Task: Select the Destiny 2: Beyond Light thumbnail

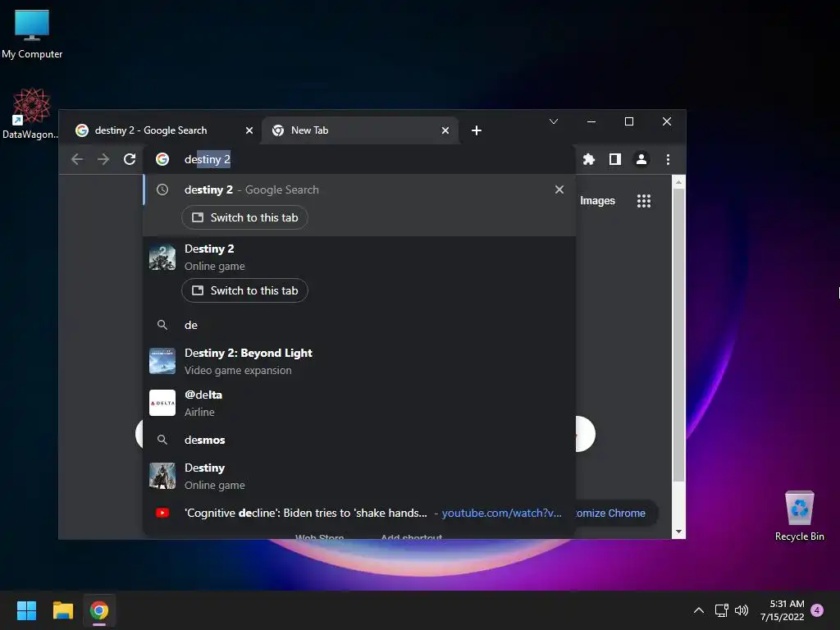Action: 162,361
